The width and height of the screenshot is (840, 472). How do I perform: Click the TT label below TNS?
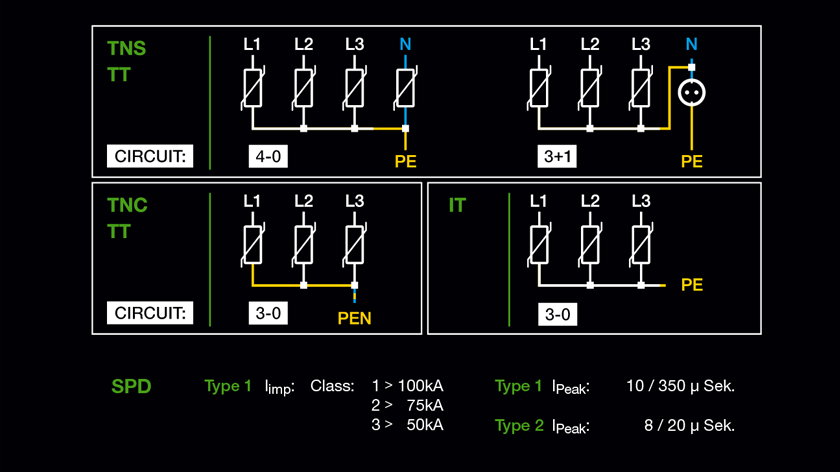(x=118, y=74)
